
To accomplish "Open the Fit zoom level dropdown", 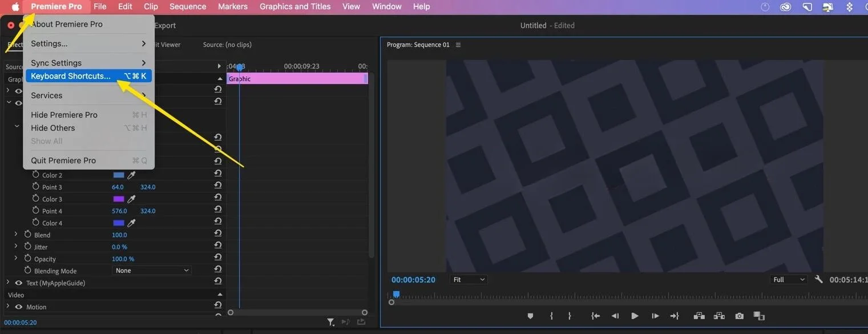I will click(469, 279).
